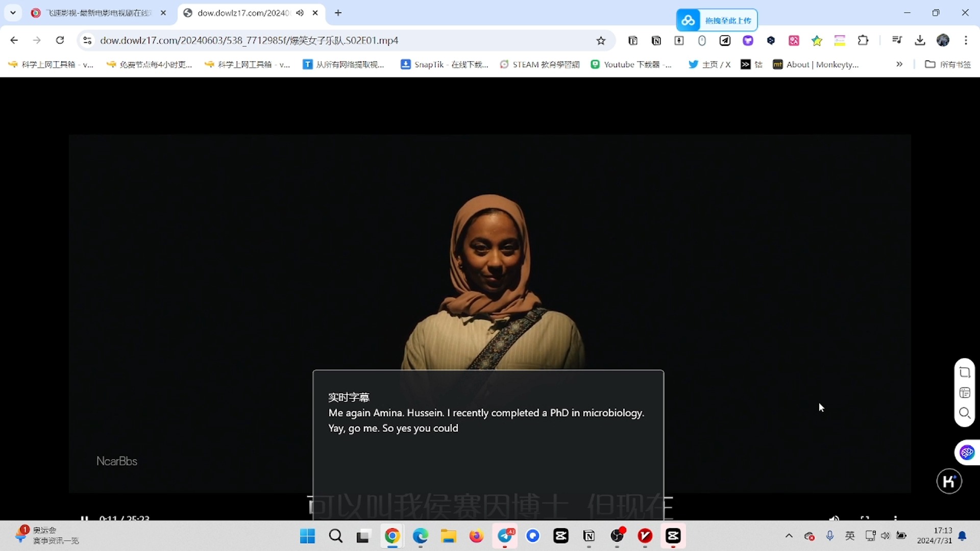The width and height of the screenshot is (980, 551).
Task: Open the Chrome profile avatar
Action: point(943,40)
